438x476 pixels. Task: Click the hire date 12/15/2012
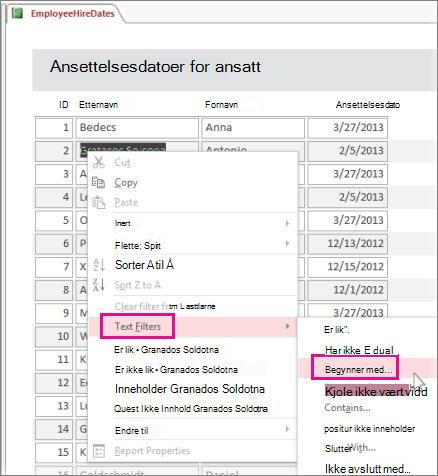(347, 267)
